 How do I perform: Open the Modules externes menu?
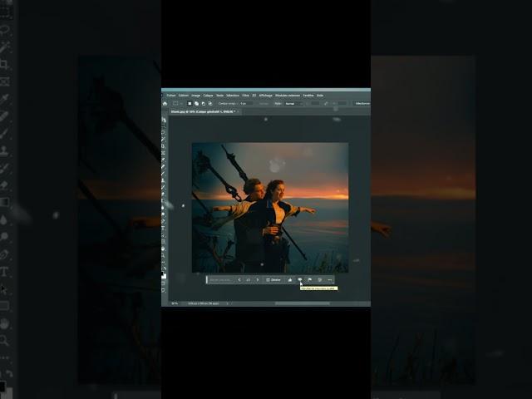288,96
